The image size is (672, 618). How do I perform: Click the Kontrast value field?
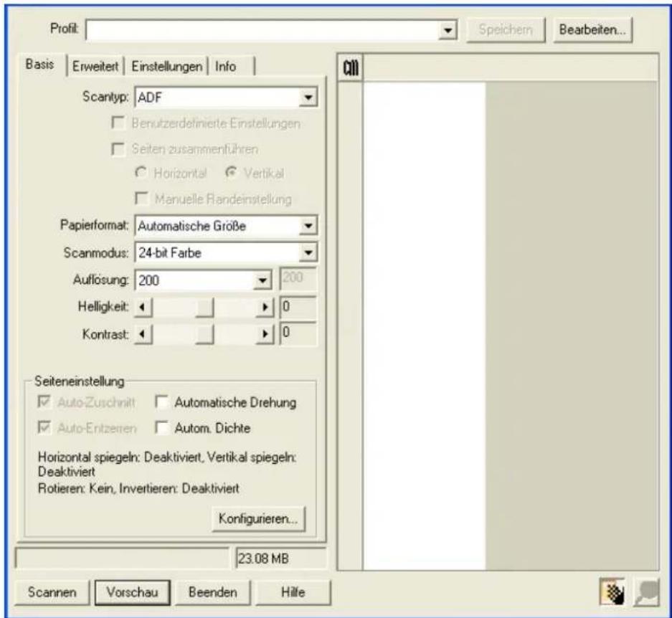coord(298,334)
